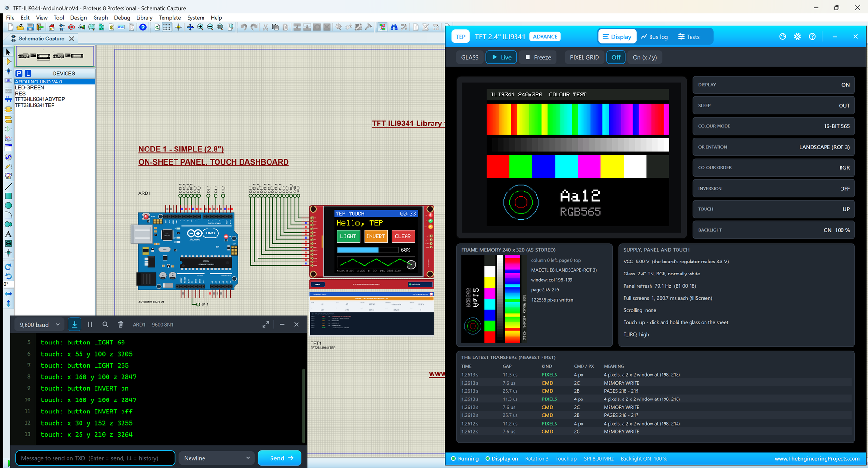The height and width of the screenshot is (468, 868).
Task: Choose the Junction Dot tool
Action: (x=8, y=71)
